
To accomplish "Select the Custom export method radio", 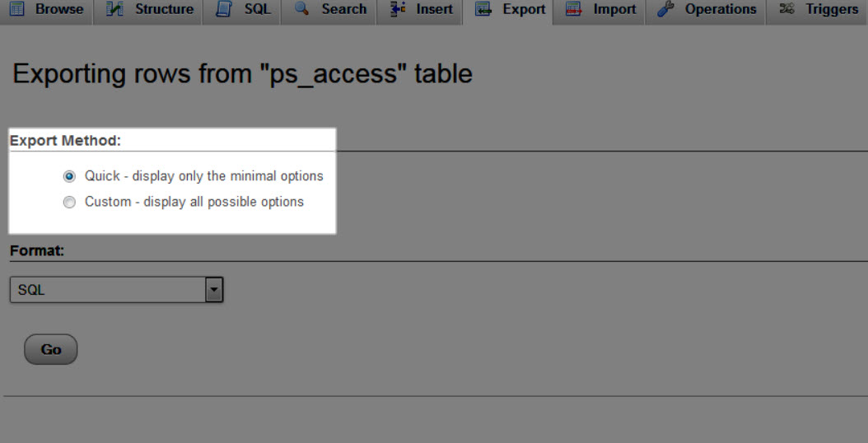I will tap(69, 202).
